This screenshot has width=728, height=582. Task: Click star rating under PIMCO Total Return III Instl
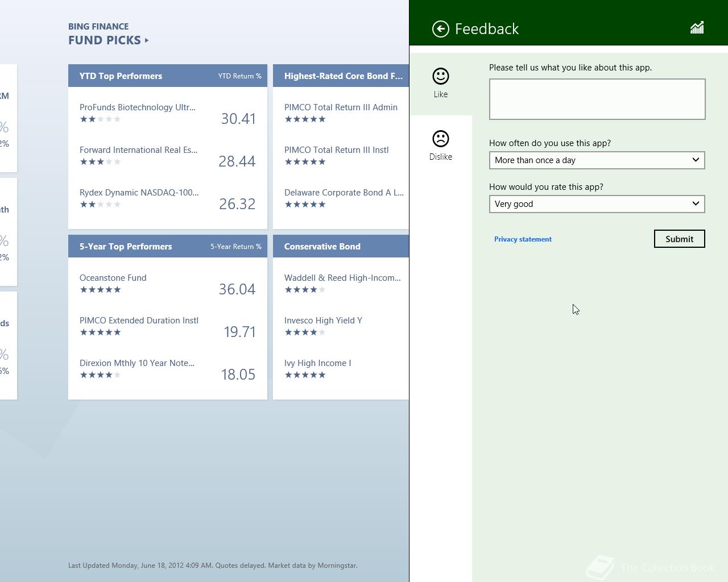(305, 162)
